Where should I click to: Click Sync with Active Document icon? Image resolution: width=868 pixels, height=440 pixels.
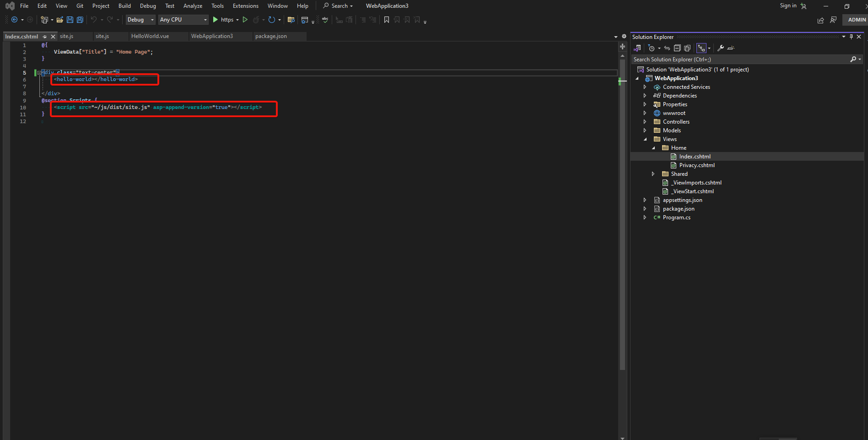click(x=667, y=48)
